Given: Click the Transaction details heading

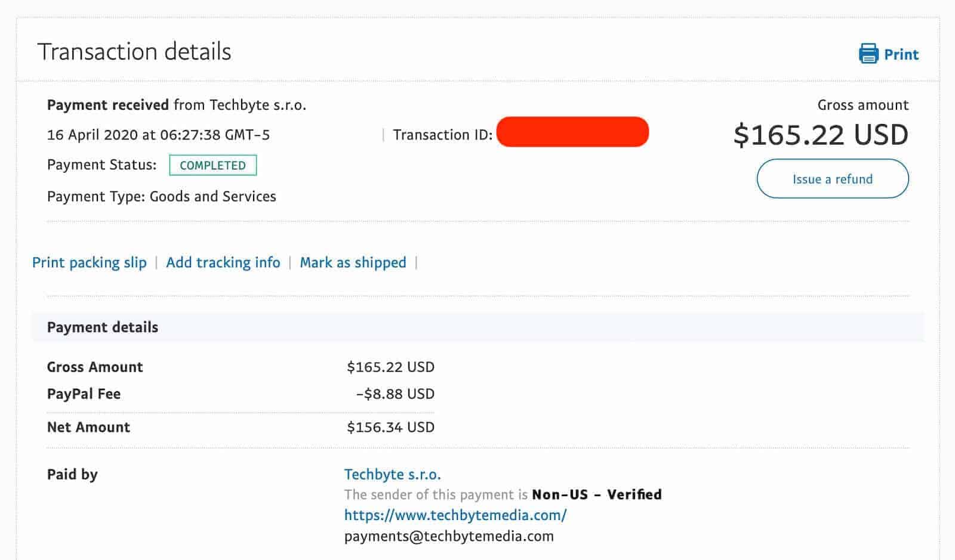Looking at the screenshot, I should 134,52.
